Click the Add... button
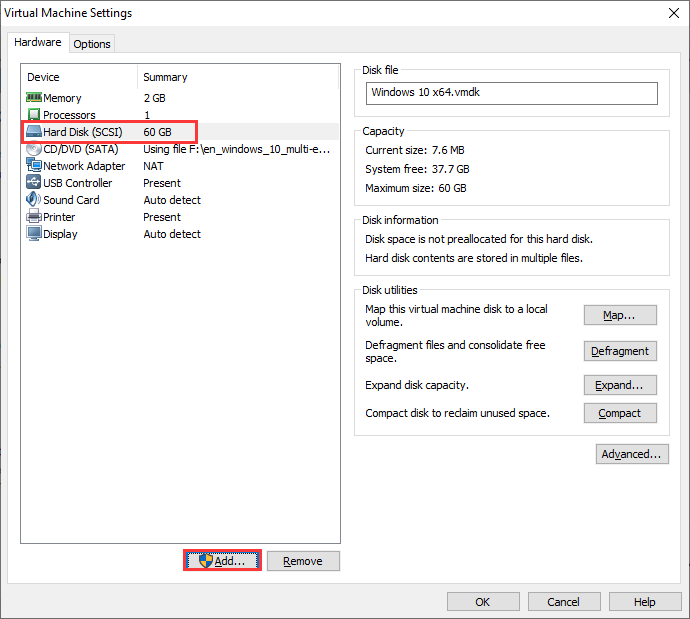 click(223, 560)
